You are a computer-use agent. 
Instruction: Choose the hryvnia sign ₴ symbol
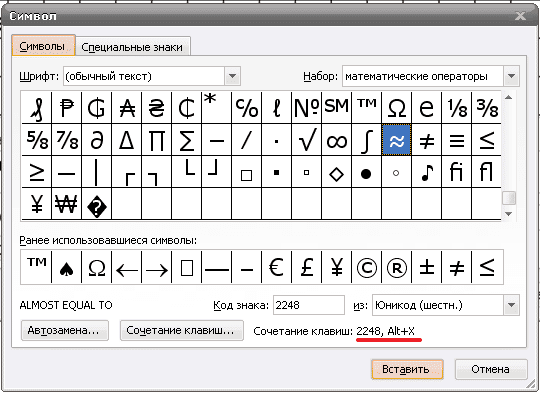156,108
